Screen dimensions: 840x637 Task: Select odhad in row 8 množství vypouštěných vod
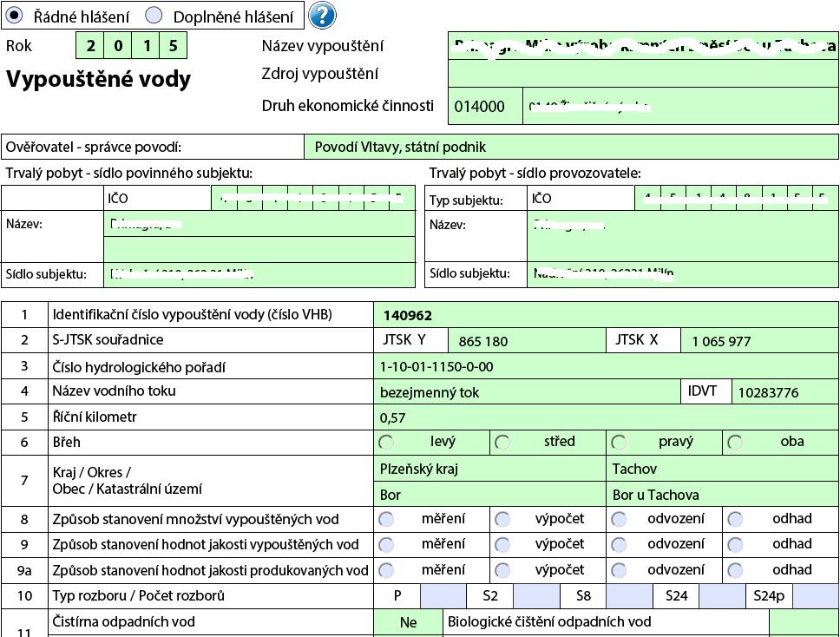pos(735,519)
